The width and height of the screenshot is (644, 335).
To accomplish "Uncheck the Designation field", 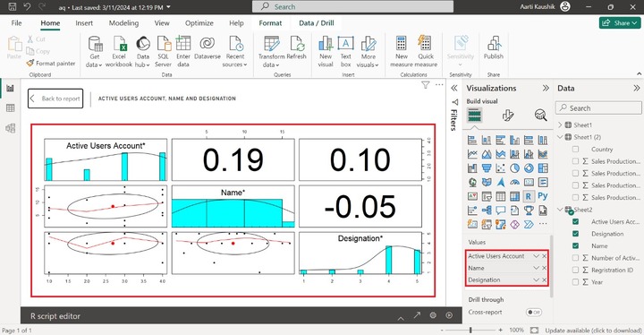I will [575, 234].
